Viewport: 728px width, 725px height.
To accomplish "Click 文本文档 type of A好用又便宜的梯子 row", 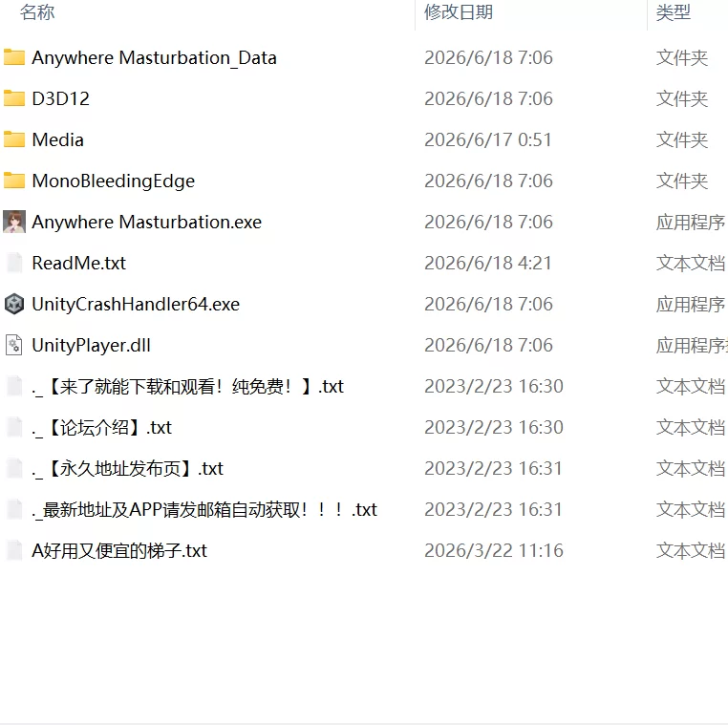I will [691, 551].
